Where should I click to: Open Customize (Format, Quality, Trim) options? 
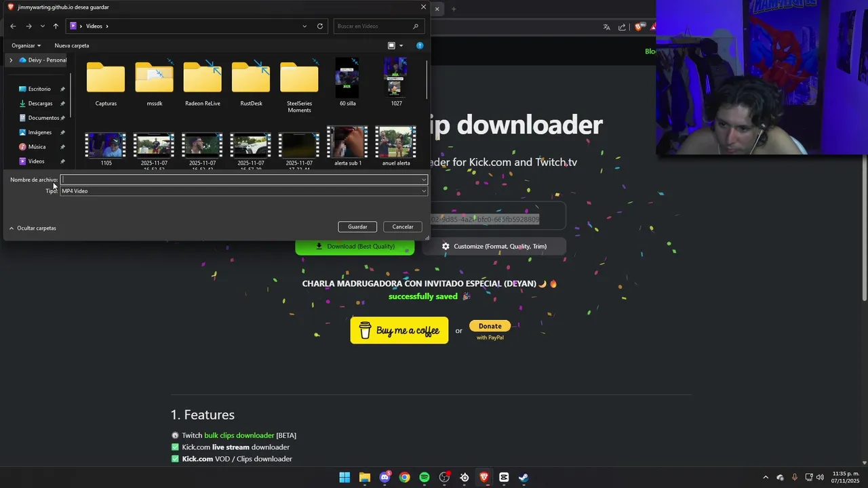(494, 246)
